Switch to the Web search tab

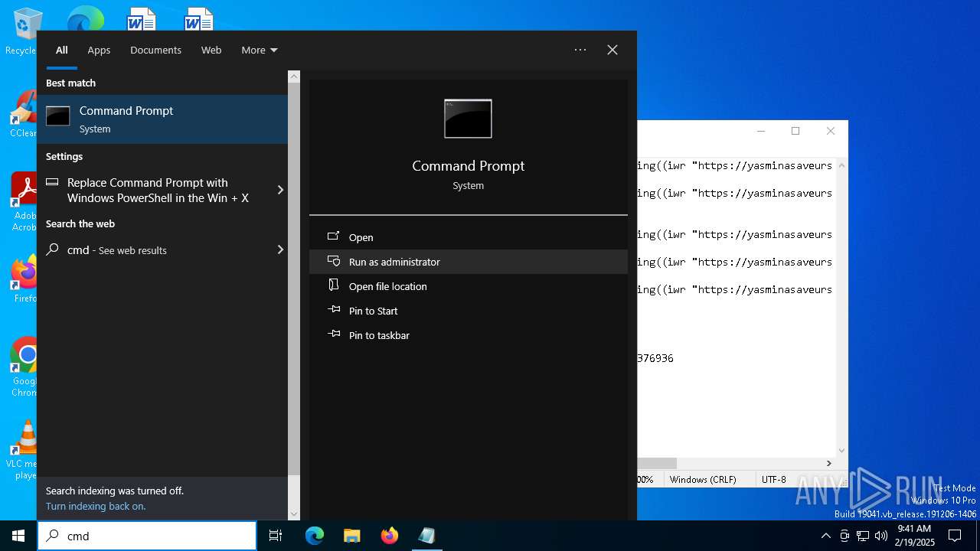[x=211, y=50]
